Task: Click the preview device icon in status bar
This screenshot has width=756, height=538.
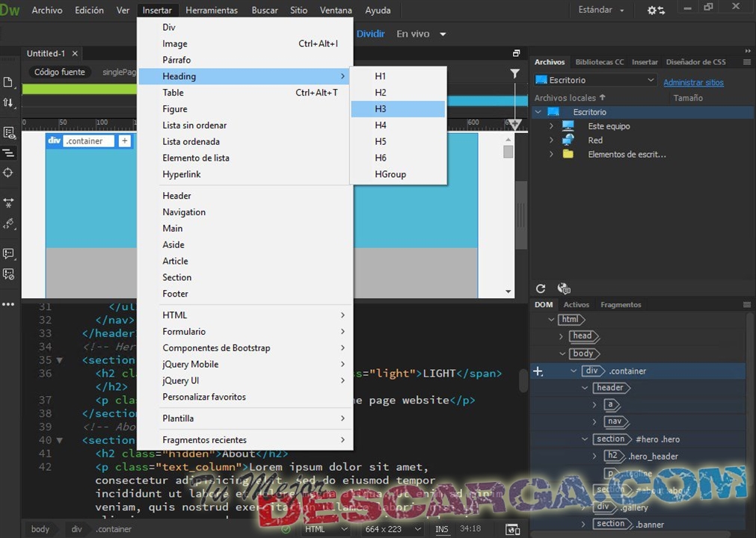Action: coord(512,529)
